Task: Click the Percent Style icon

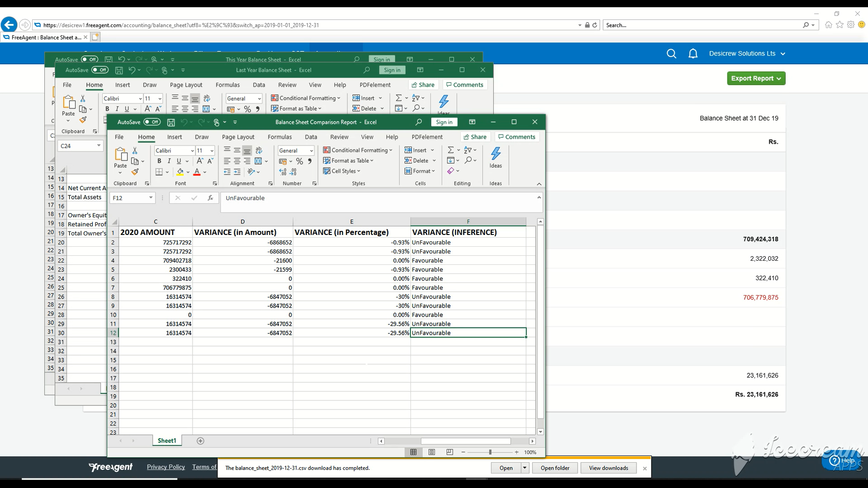Action: [x=299, y=161]
